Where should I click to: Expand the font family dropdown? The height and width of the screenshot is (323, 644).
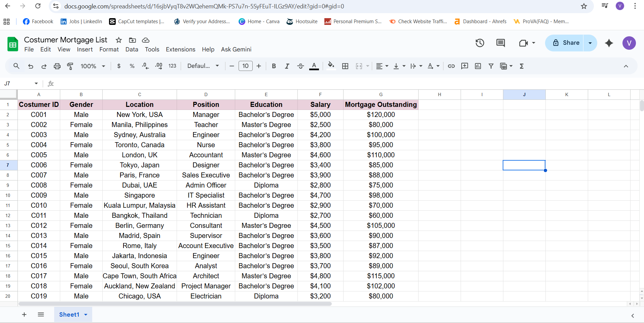click(x=203, y=66)
